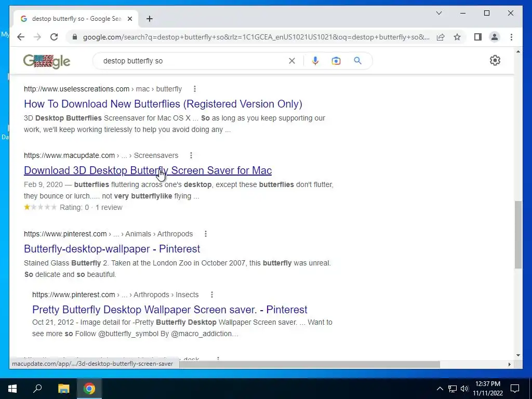Open Butterfly-desktop-wallpaper Pinterest link
This screenshot has width=532, height=399.
click(112, 249)
